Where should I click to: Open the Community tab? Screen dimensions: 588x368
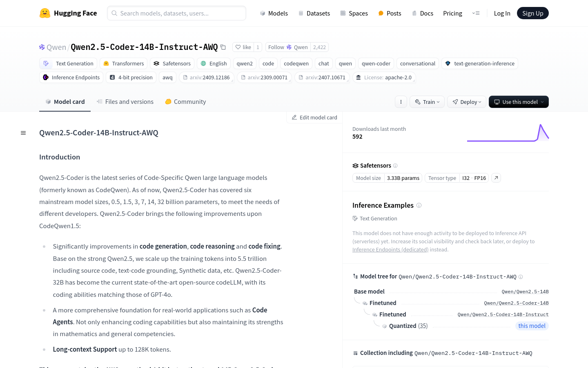(x=185, y=101)
